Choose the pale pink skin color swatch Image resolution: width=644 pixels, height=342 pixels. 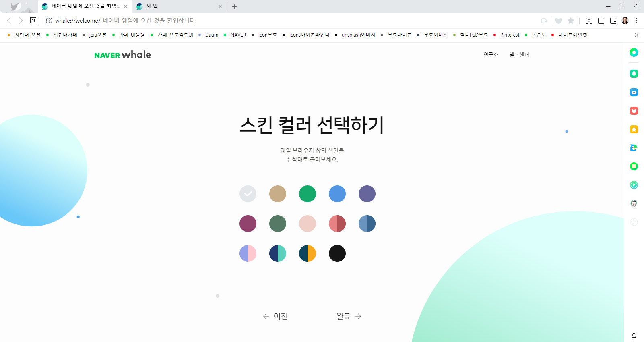(308, 224)
